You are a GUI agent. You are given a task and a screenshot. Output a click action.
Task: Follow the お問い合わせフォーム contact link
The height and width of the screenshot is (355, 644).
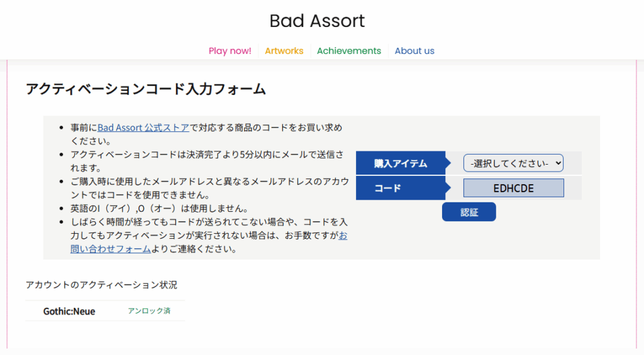click(x=110, y=249)
